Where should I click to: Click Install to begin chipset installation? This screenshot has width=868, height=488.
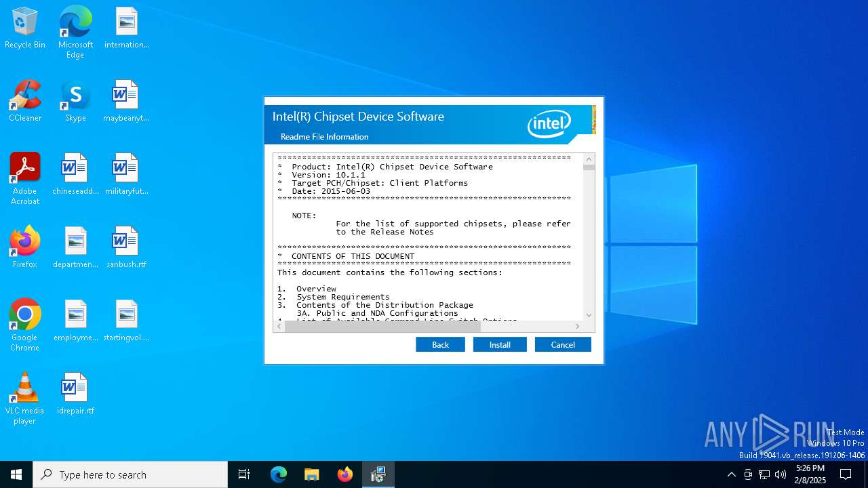pyautogui.click(x=500, y=345)
